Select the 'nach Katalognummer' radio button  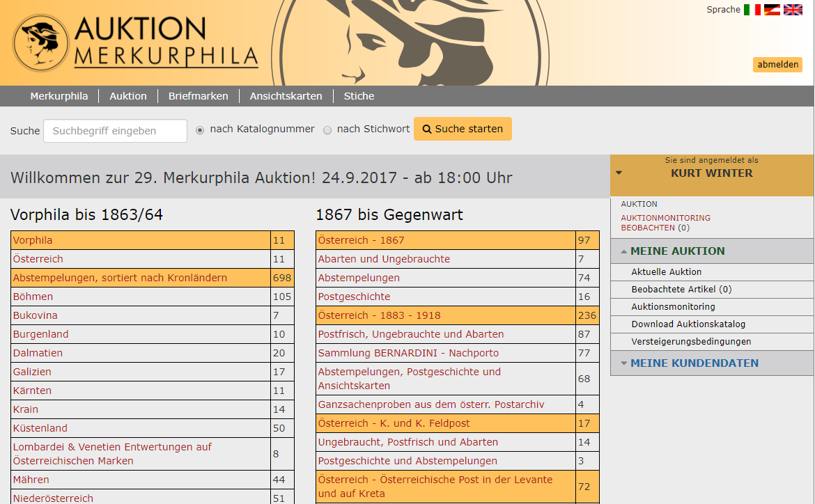(200, 130)
